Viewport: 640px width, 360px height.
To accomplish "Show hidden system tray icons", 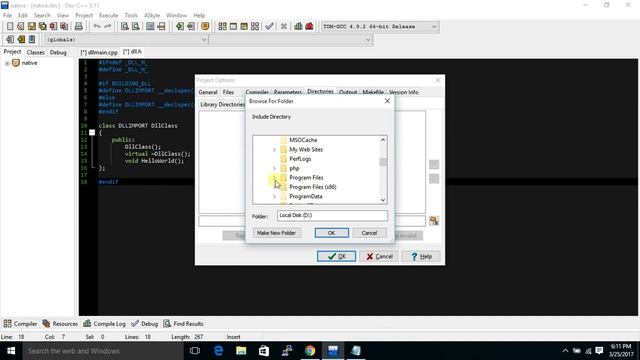I will click(565, 351).
